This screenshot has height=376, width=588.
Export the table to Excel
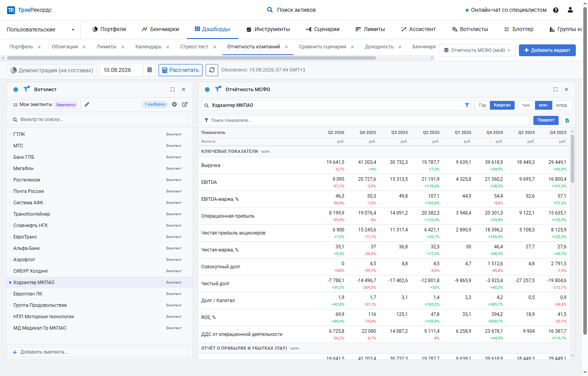pyautogui.click(x=567, y=121)
